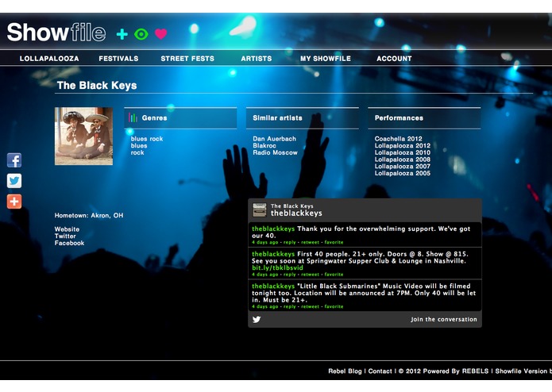Open similar artist Dan Auerbach

pos(275,139)
